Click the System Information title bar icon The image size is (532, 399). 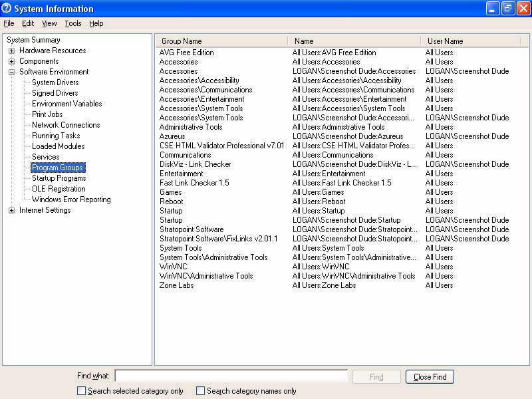click(x=6, y=9)
